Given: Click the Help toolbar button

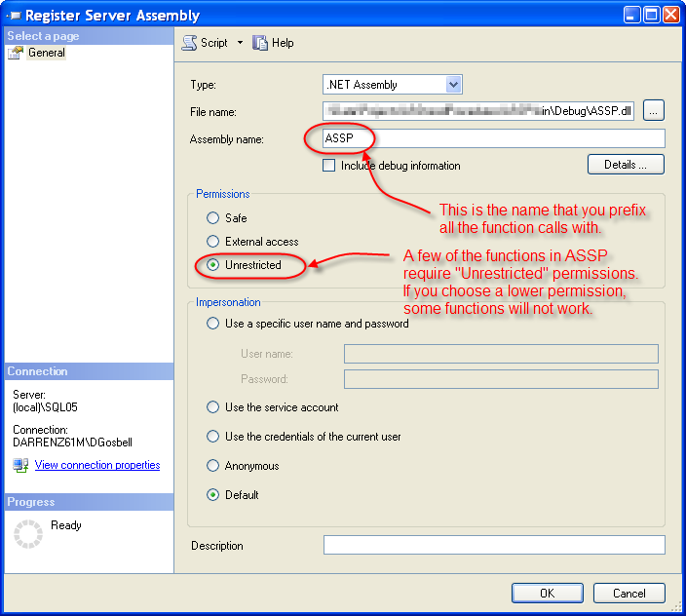Looking at the screenshot, I should (x=273, y=43).
